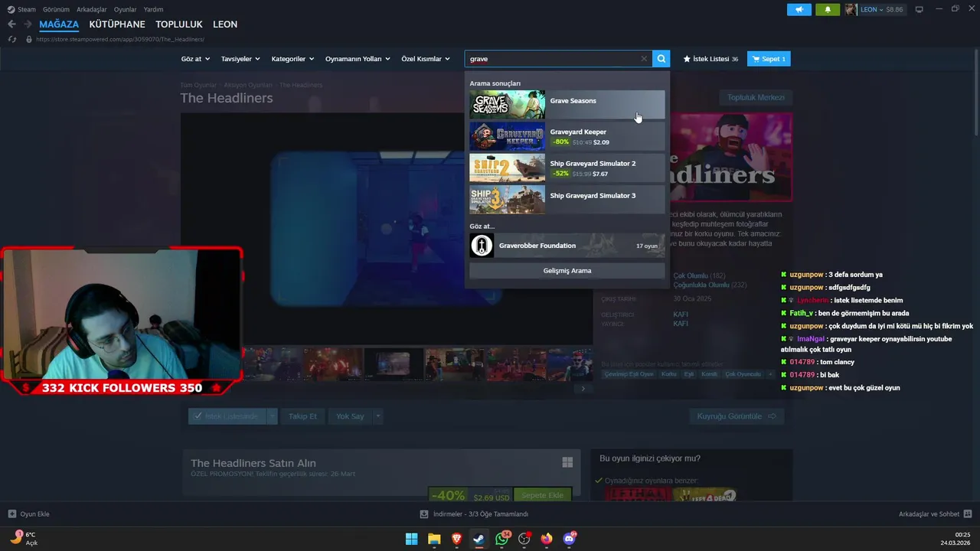Go back with the back arrow
980x551 pixels.
[11, 24]
